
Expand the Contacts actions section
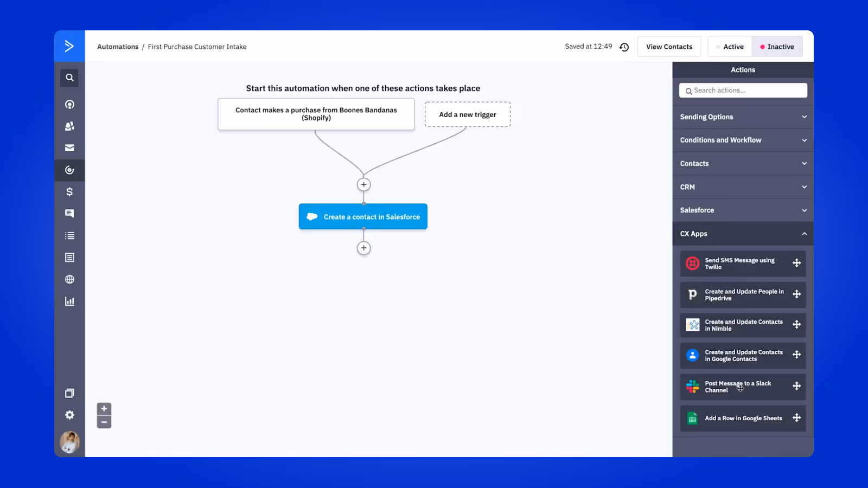point(743,163)
